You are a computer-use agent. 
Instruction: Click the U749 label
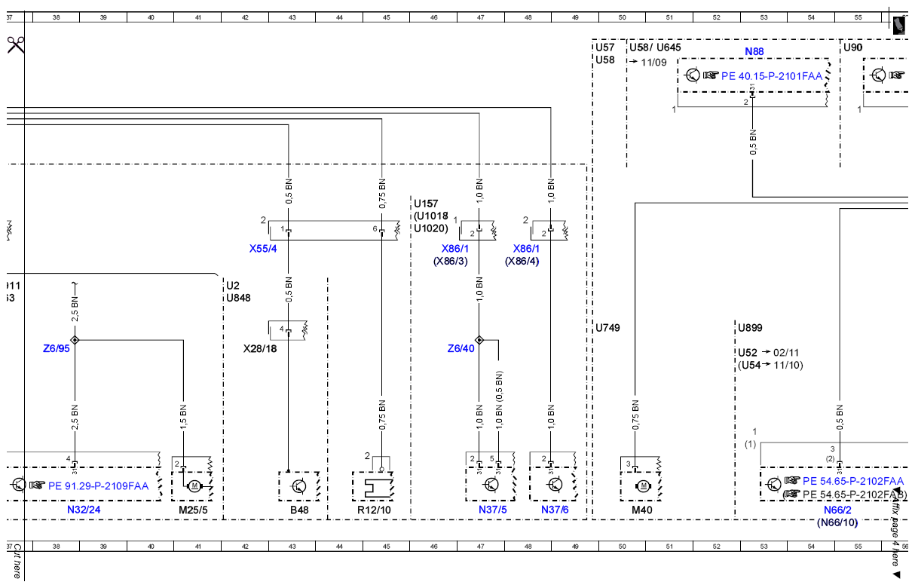click(x=608, y=328)
